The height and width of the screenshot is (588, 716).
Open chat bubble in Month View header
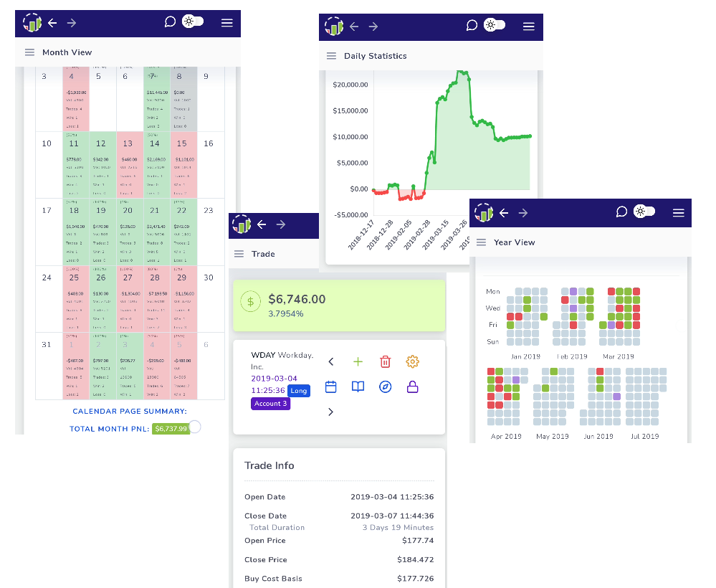pos(170,22)
